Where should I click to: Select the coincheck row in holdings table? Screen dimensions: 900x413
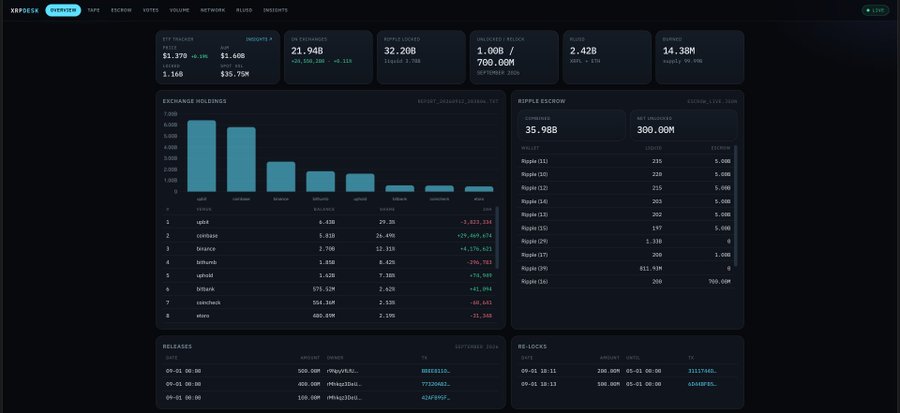329,302
